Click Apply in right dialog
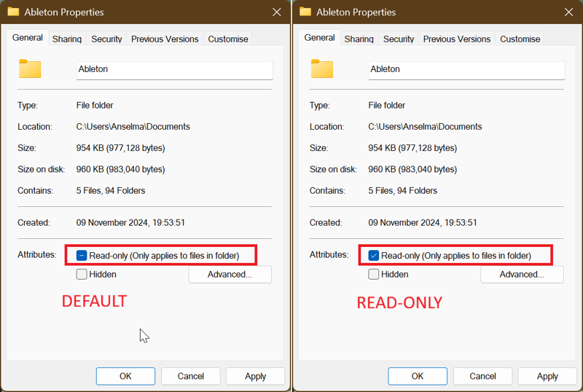This screenshot has width=583, height=392. (547, 376)
